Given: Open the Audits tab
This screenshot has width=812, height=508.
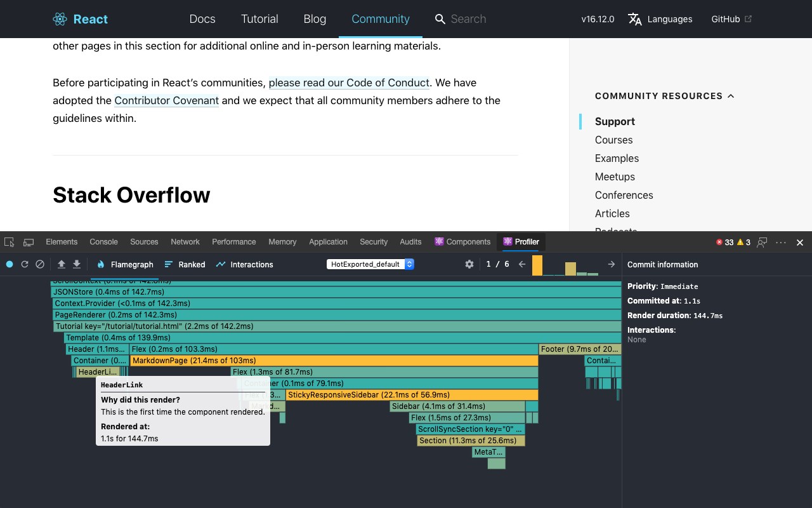Looking at the screenshot, I should tap(410, 242).
